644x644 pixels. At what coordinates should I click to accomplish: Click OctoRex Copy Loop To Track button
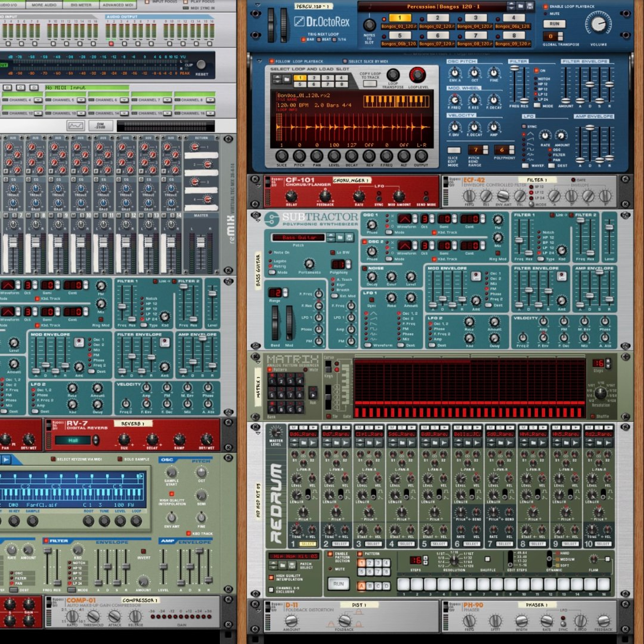pos(370,83)
